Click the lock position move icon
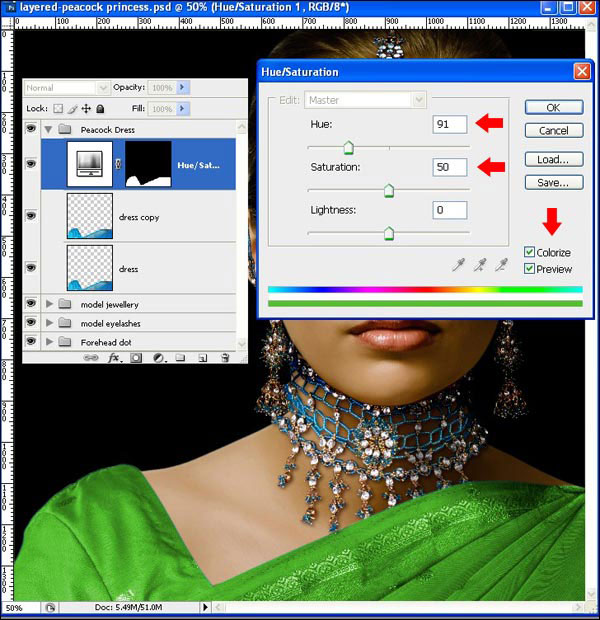The width and height of the screenshot is (600, 620). pos(86,108)
